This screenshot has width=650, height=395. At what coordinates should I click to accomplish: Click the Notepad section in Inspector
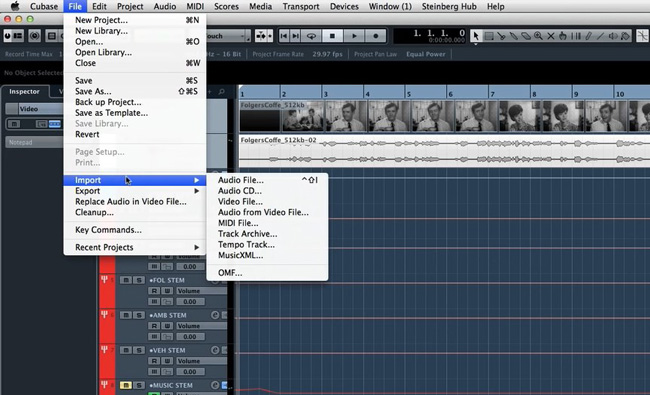pos(34,142)
